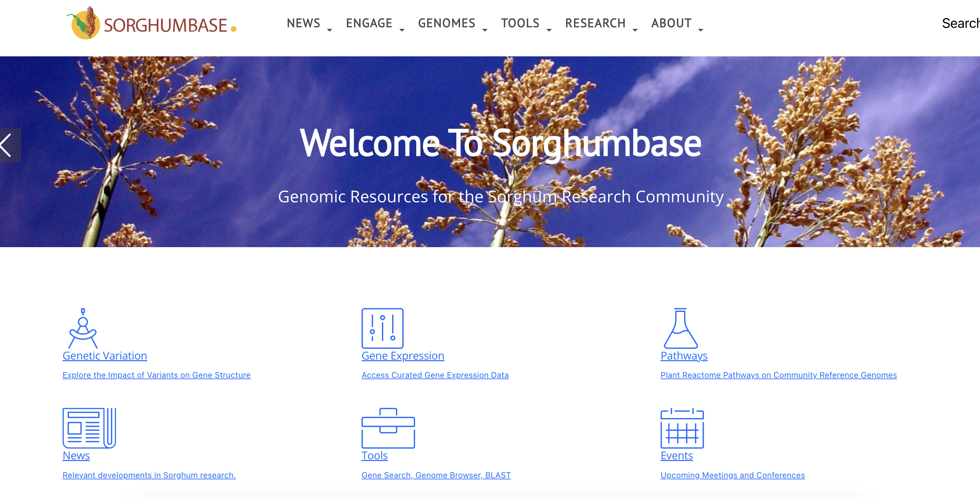Open the TOOLS menu
980x497 pixels.
point(520,23)
